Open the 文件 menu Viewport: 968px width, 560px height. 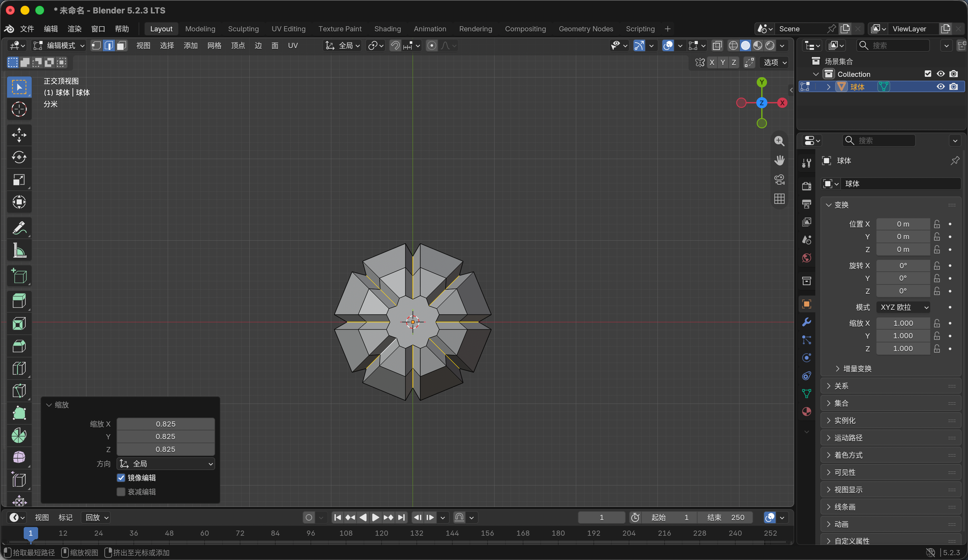(27, 29)
